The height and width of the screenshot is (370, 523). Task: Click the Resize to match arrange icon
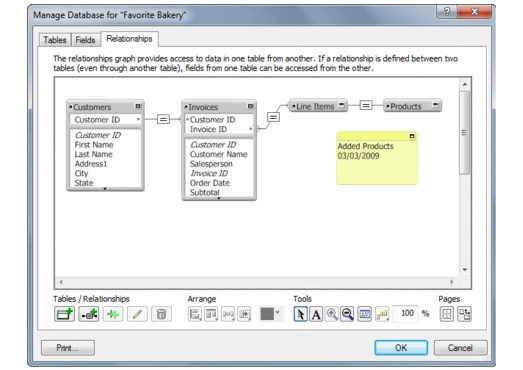pos(244,314)
